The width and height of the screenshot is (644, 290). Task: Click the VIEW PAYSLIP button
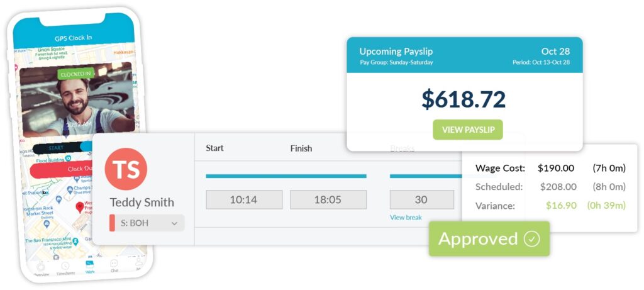[468, 130]
